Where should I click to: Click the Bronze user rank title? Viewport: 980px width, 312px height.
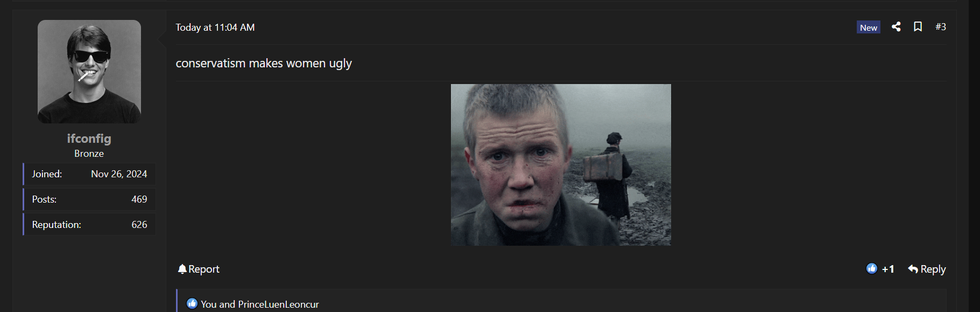pyautogui.click(x=89, y=154)
